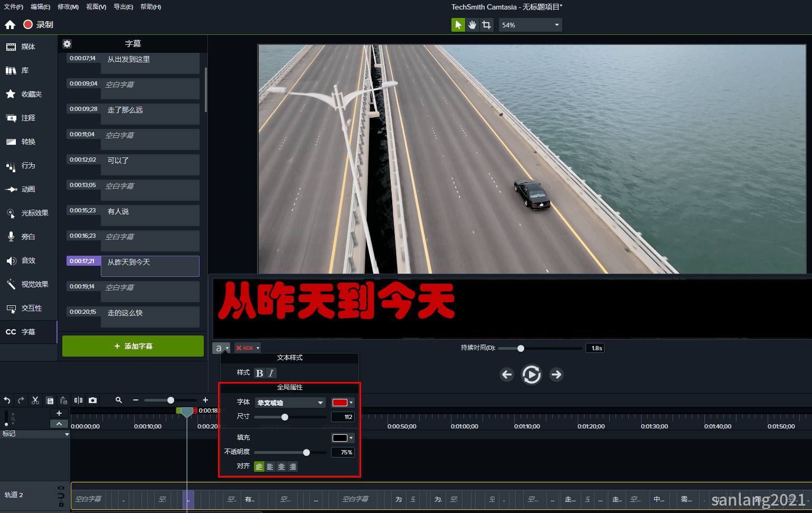Open the 收藏夹 favorites tab

(29, 95)
